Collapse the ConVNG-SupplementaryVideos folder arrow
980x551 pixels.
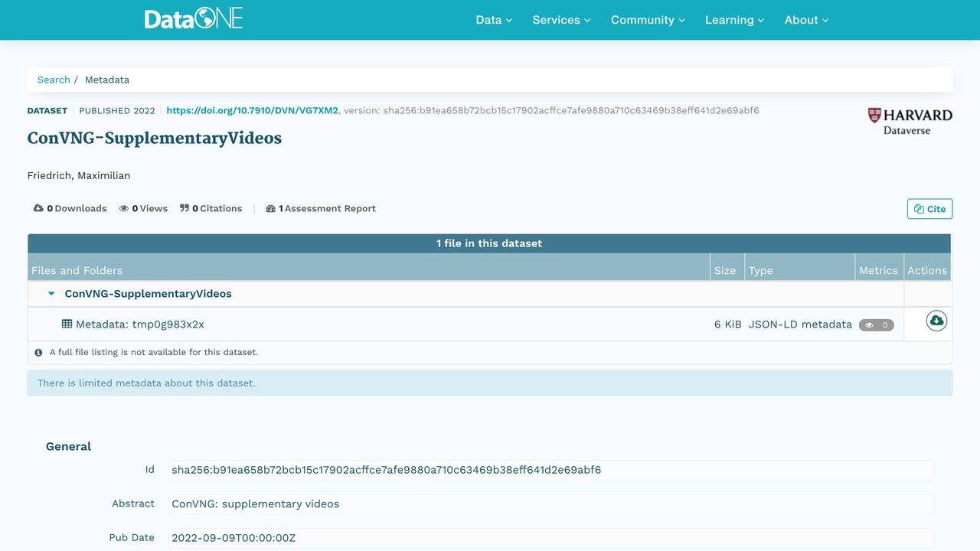51,294
